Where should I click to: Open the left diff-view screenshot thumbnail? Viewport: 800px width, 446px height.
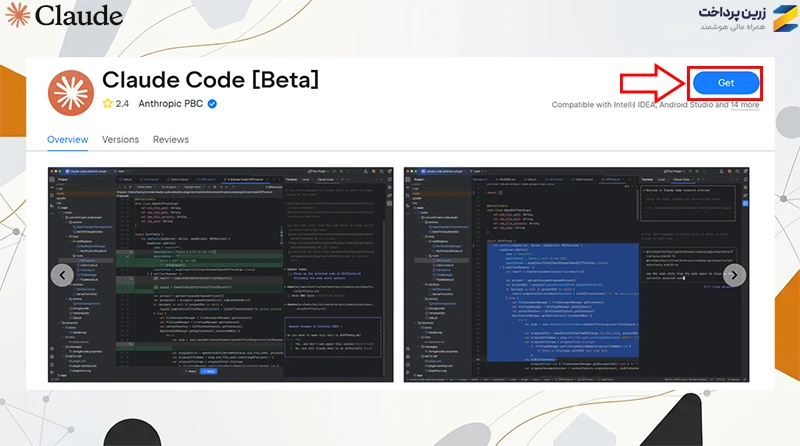tap(220, 275)
